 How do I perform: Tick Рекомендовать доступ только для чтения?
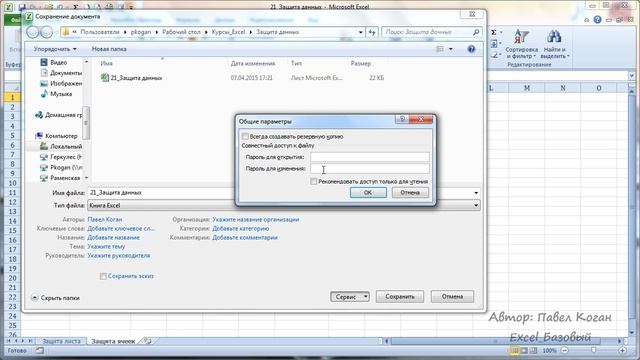pos(313,181)
